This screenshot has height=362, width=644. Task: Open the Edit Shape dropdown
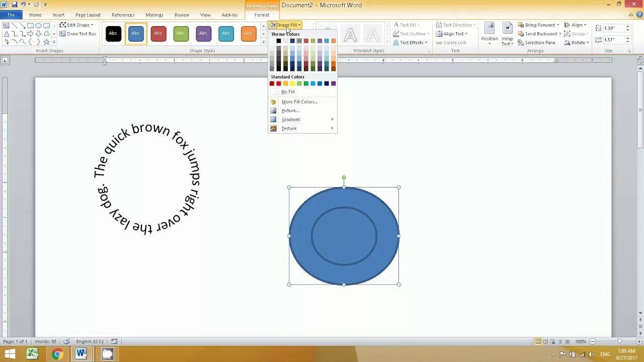coord(76,25)
